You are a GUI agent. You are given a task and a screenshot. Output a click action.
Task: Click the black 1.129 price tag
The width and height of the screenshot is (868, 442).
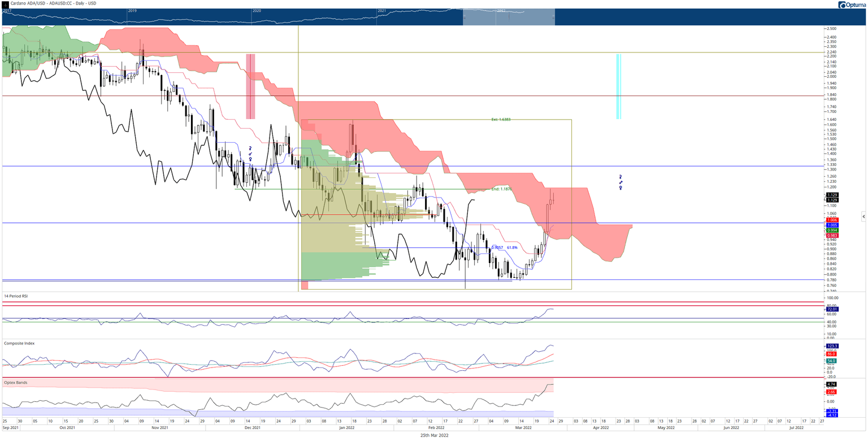[832, 195]
